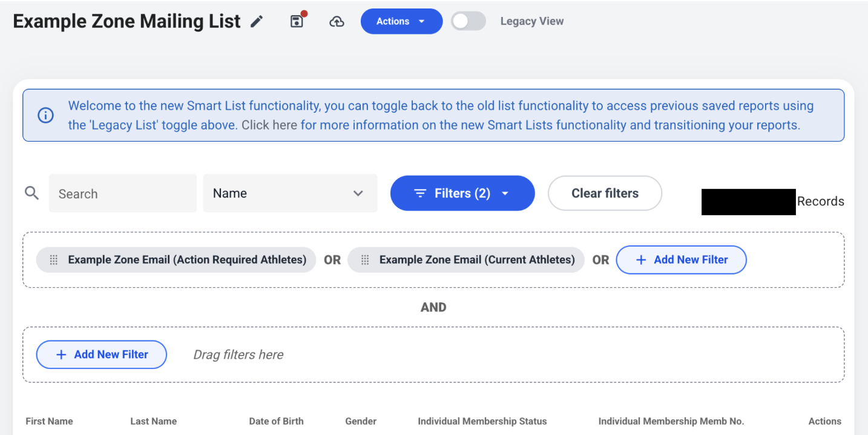
Task: Click the Clear filters button
Action: (605, 193)
